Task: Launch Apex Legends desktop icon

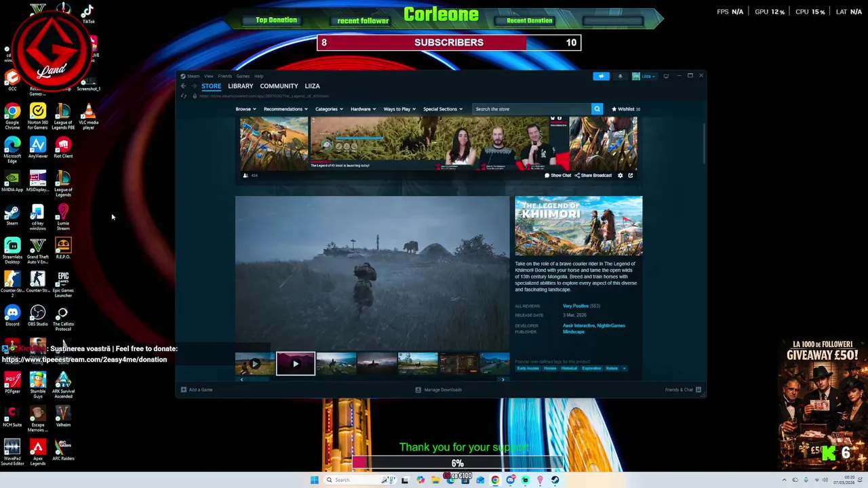Action: 38,453
